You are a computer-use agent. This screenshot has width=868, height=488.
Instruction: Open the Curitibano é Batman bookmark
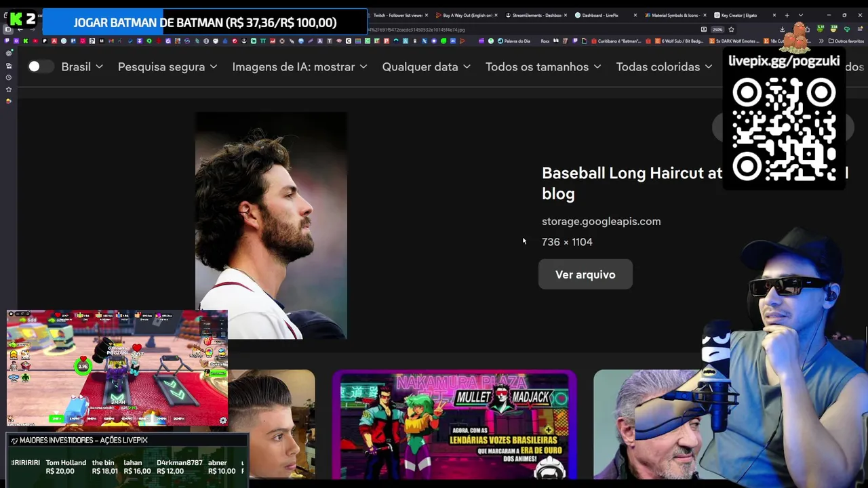616,41
